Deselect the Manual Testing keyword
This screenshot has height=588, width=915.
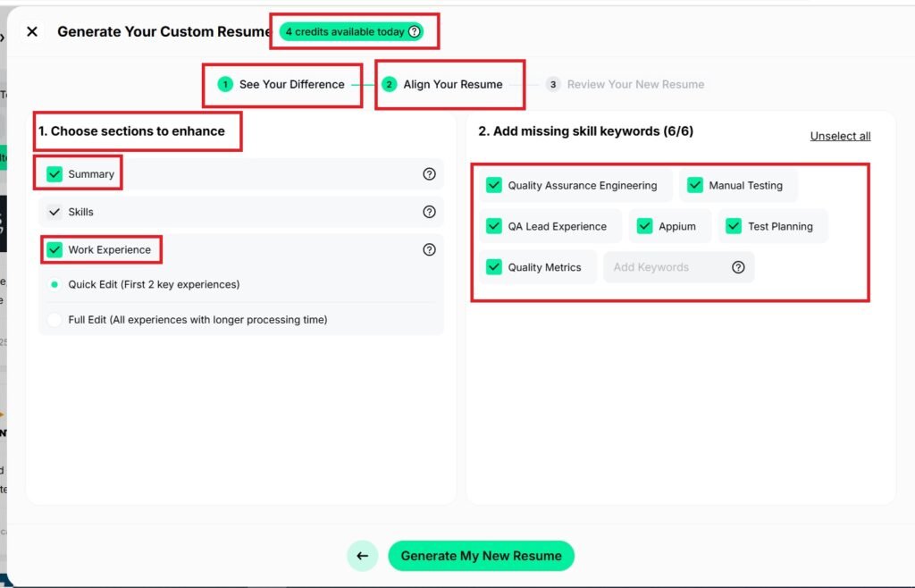click(x=695, y=186)
